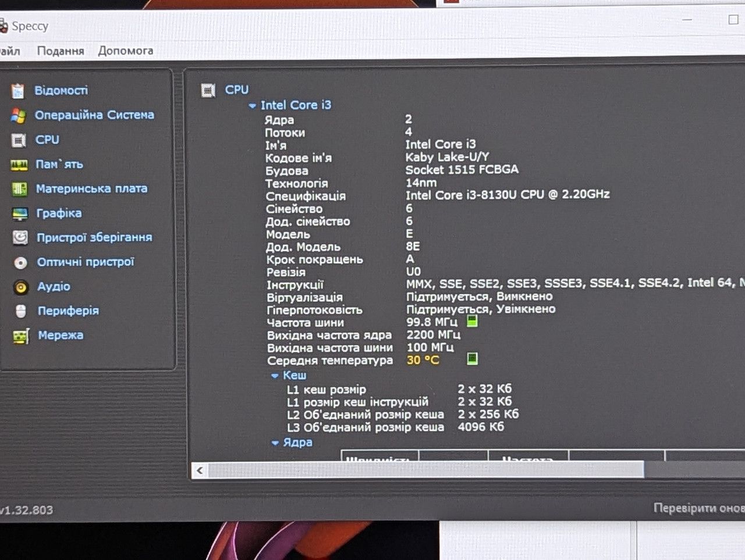745x560 pixels.
Task: Collapse the Intel Core i3 tree node
Action: pyautogui.click(x=252, y=106)
